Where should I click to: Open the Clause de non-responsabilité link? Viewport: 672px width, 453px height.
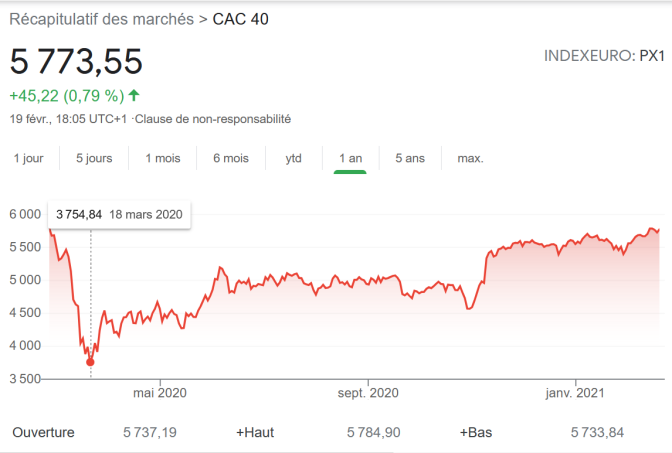click(213, 119)
